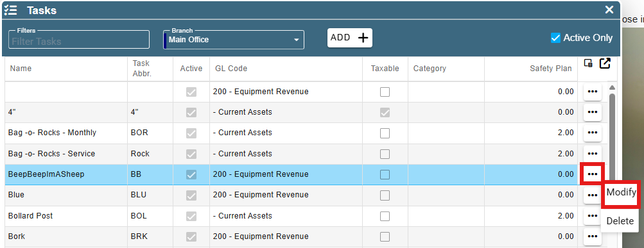Open the three-dot menu for Bollard Post row

592,215
